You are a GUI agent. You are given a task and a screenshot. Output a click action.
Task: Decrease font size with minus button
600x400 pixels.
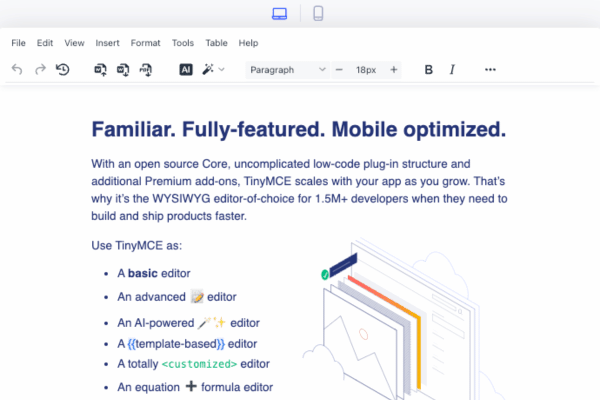tap(339, 70)
